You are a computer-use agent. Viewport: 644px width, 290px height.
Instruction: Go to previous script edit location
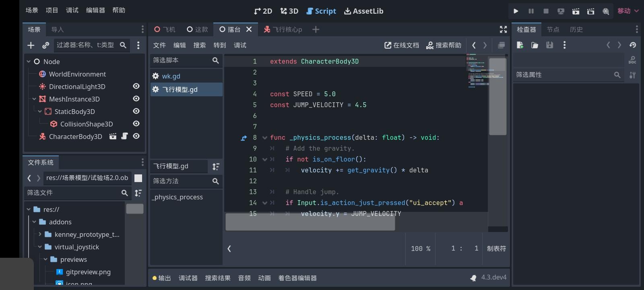(474, 45)
